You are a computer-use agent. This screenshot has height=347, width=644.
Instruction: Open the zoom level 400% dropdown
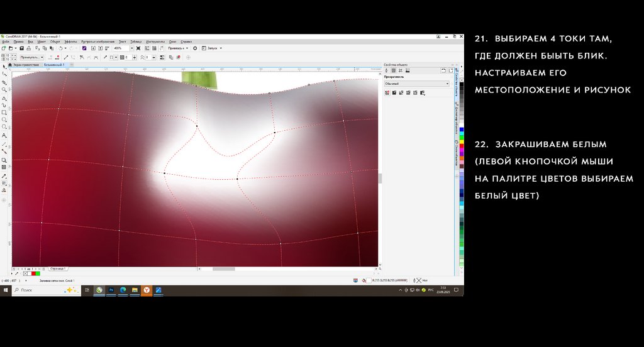click(131, 48)
